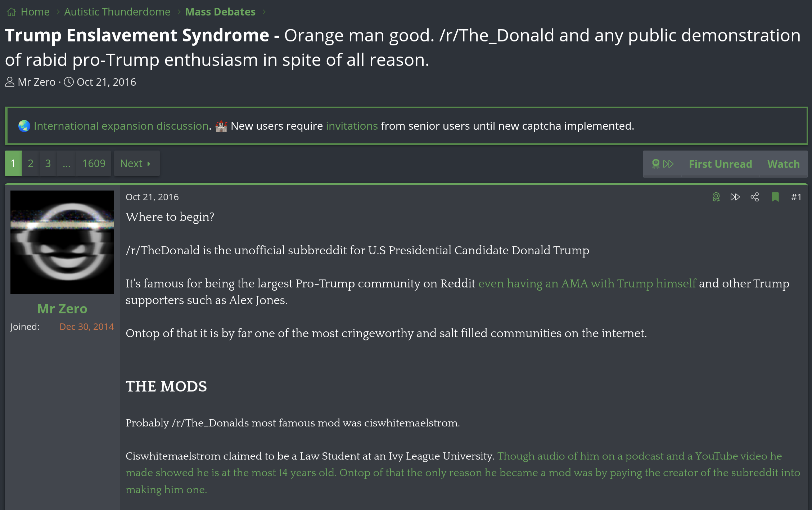Viewport: 812px width, 510px height.
Task: Open the invitations link
Action: click(x=352, y=126)
